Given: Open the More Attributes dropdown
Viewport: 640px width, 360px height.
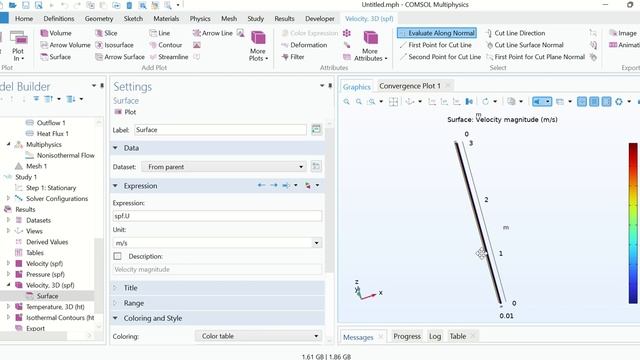Looking at the screenshot, I should [x=371, y=46].
